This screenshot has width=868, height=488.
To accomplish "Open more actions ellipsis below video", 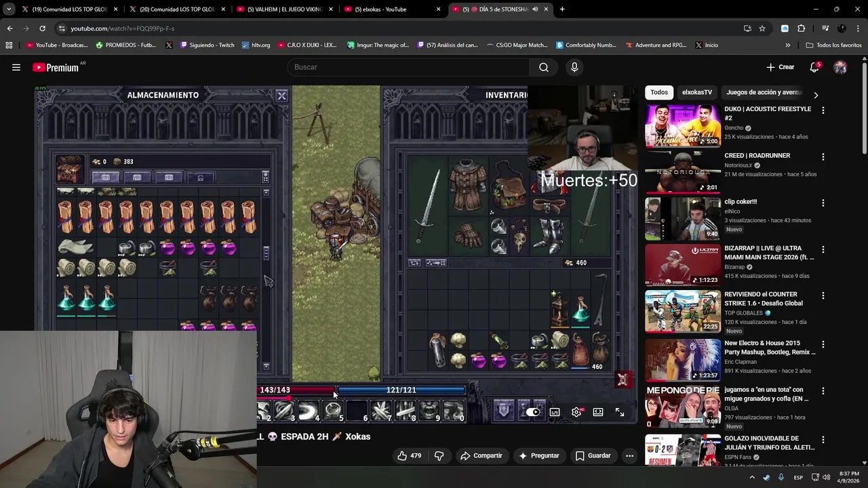I will (629, 455).
